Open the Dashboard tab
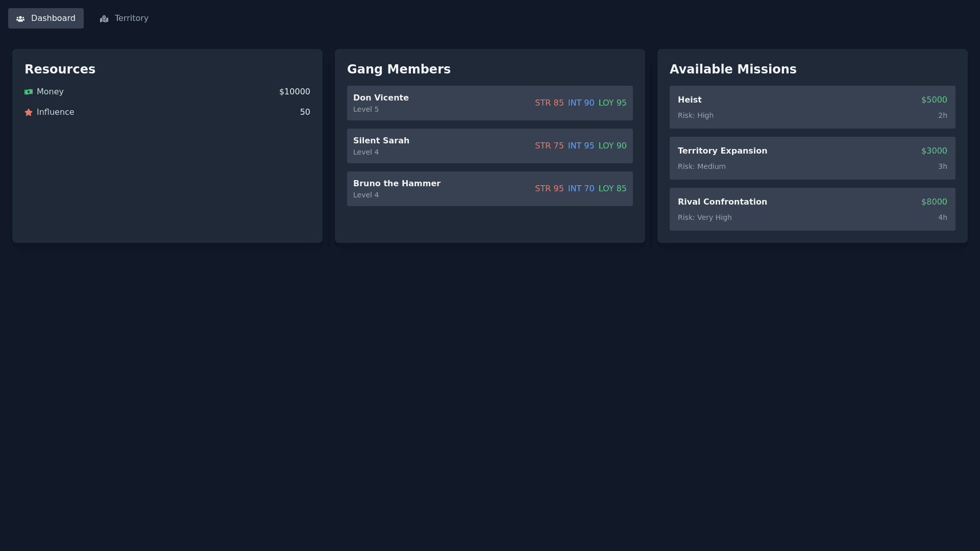 pyautogui.click(x=46, y=18)
